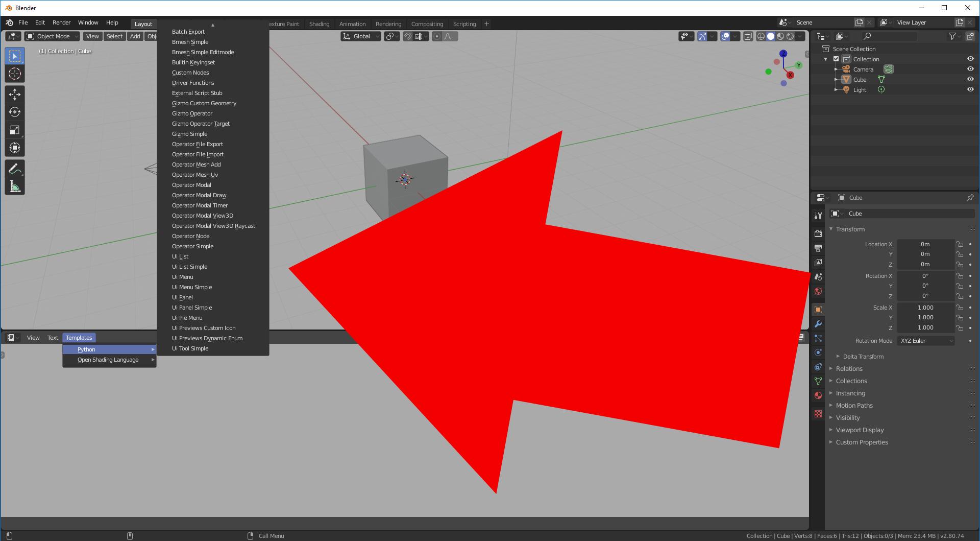This screenshot has height=541, width=980.
Task: Hide the Collection with its eye icon
Action: tap(970, 59)
